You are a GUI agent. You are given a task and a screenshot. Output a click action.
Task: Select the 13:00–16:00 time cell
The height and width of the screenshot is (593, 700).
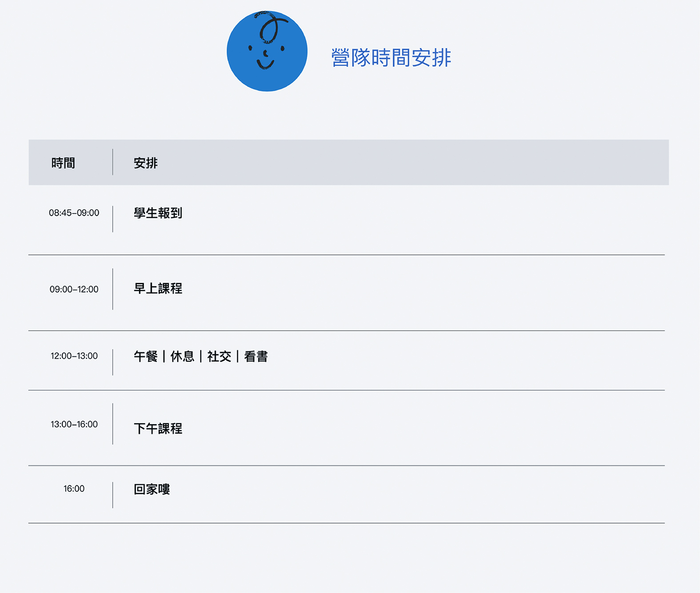[74, 425]
